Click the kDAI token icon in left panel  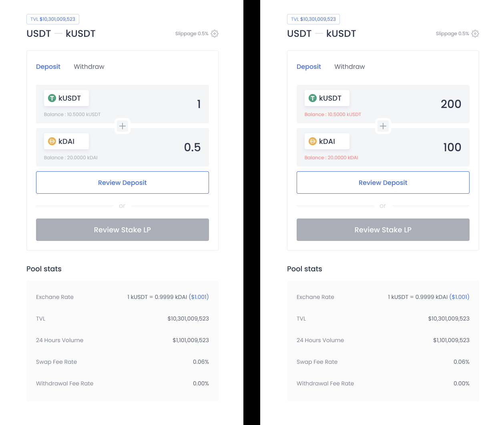[52, 141]
